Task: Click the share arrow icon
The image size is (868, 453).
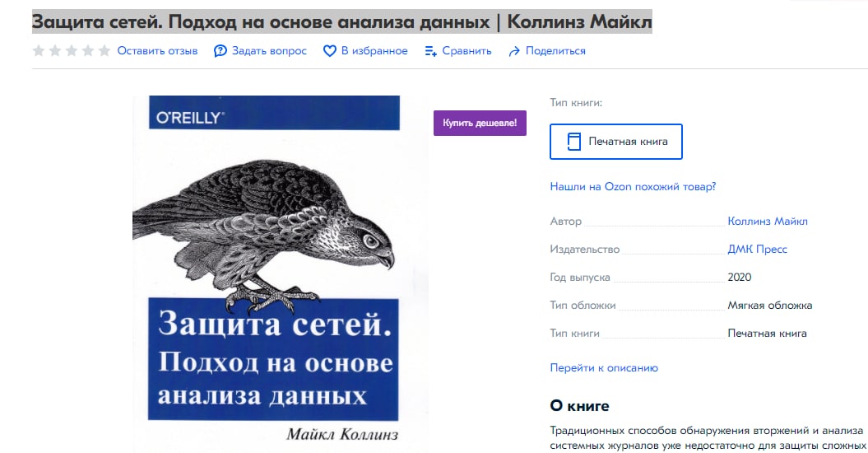Action: [x=514, y=51]
